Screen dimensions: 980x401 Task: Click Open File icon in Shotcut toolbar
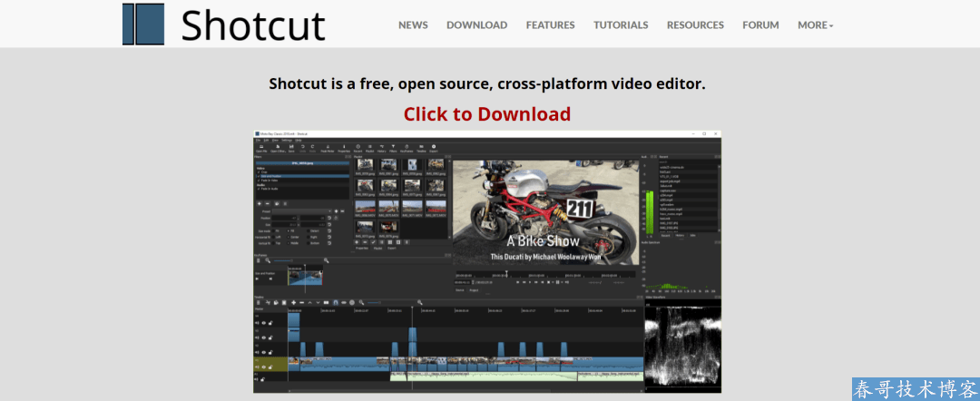tap(261, 146)
